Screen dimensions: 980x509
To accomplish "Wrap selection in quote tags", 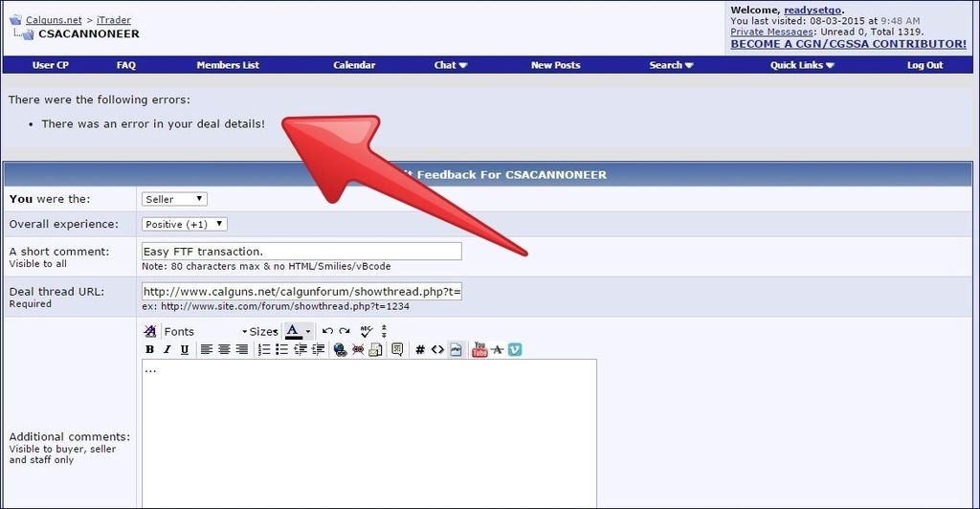I will coord(397,350).
